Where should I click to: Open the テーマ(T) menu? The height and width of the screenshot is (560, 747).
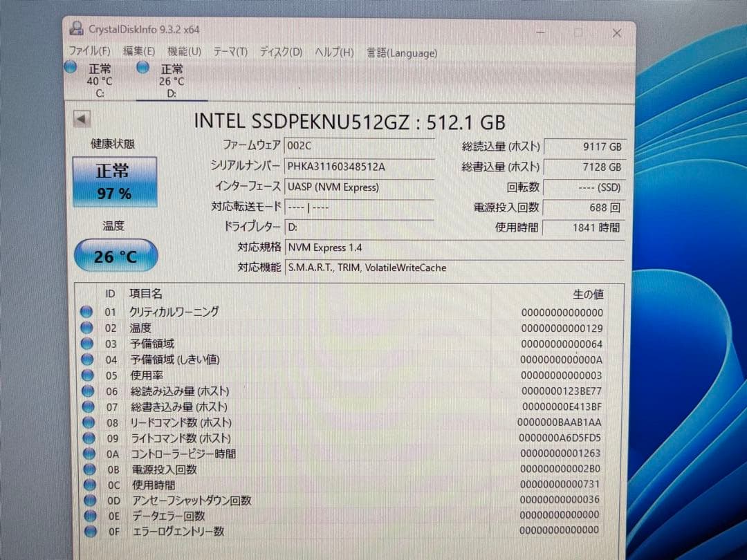(230, 52)
